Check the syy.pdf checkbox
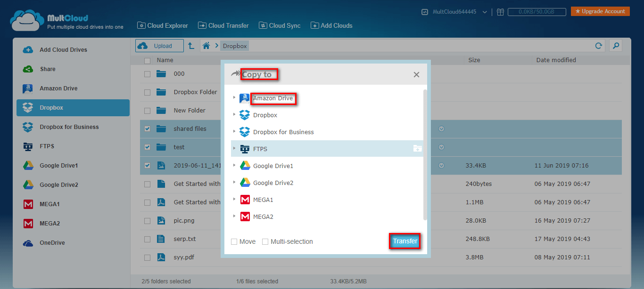 pos(147,257)
